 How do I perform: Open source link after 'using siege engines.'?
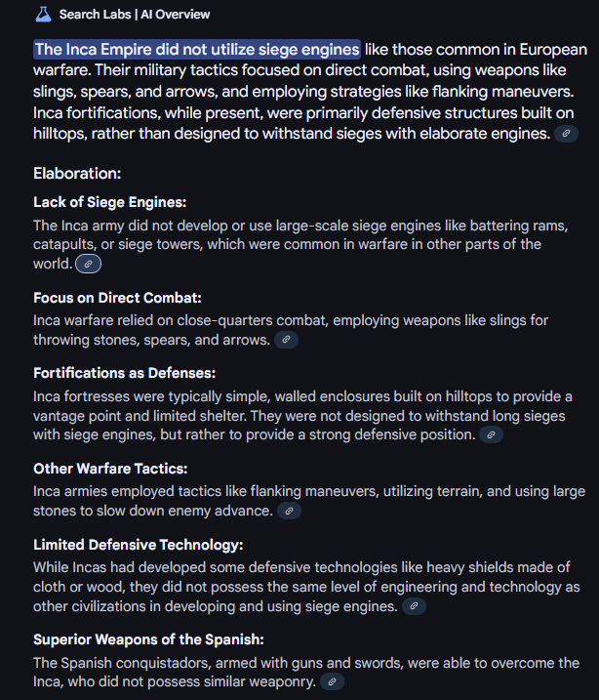414,606
